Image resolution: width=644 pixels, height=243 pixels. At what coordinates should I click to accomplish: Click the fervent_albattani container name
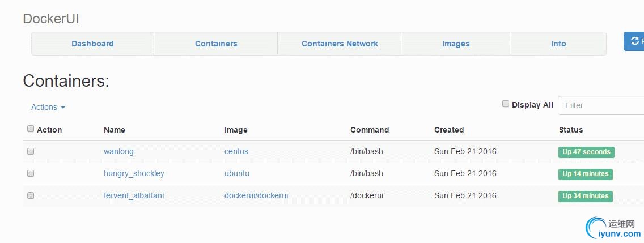pyautogui.click(x=134, y=196)
